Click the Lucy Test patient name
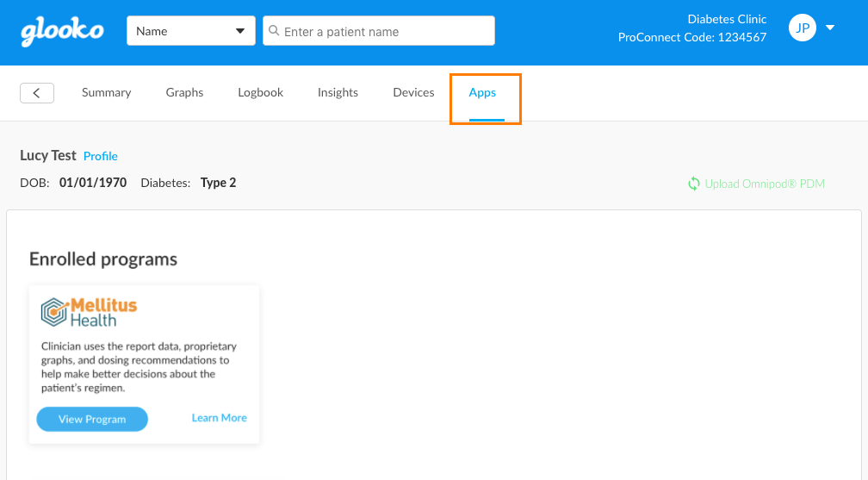The width and height of the screenshot is (868, 480). (47, 156)
